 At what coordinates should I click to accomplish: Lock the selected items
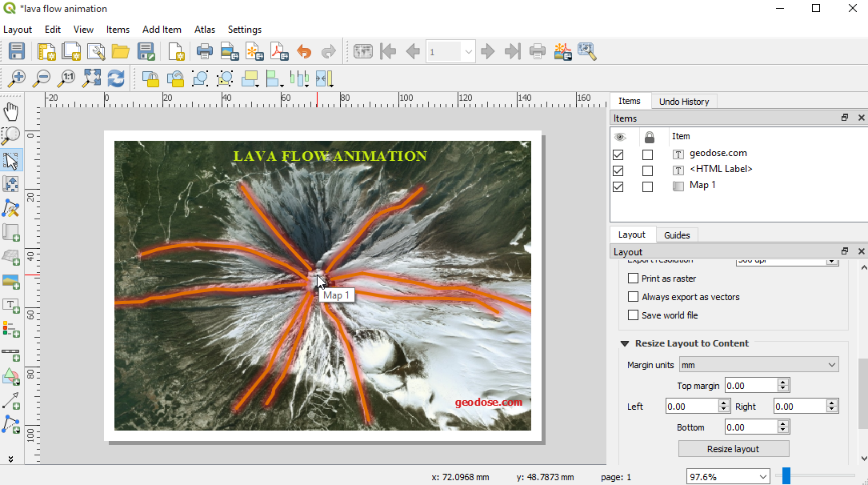point(150,78)
